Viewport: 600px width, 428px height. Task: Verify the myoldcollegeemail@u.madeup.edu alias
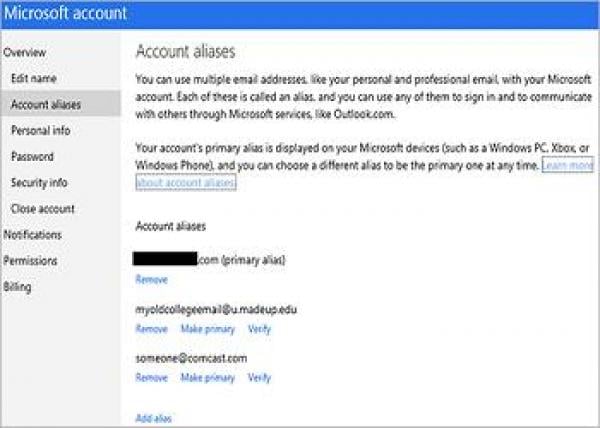(259, 329)
